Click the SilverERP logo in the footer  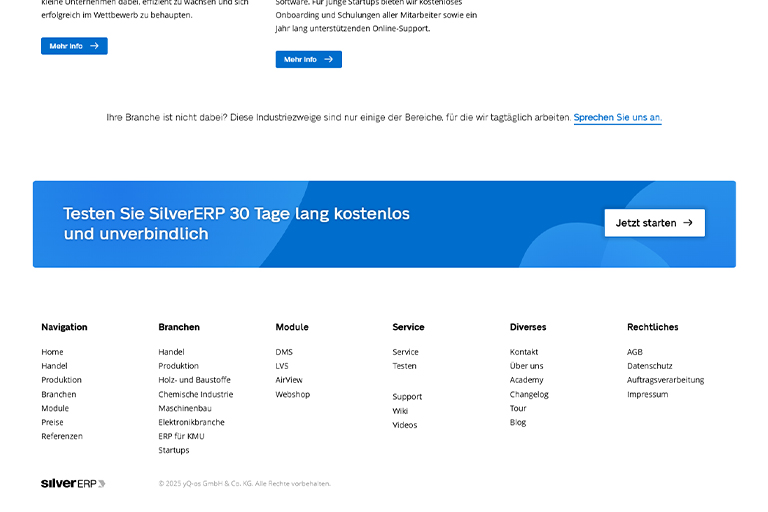click(x=73, y=484)
